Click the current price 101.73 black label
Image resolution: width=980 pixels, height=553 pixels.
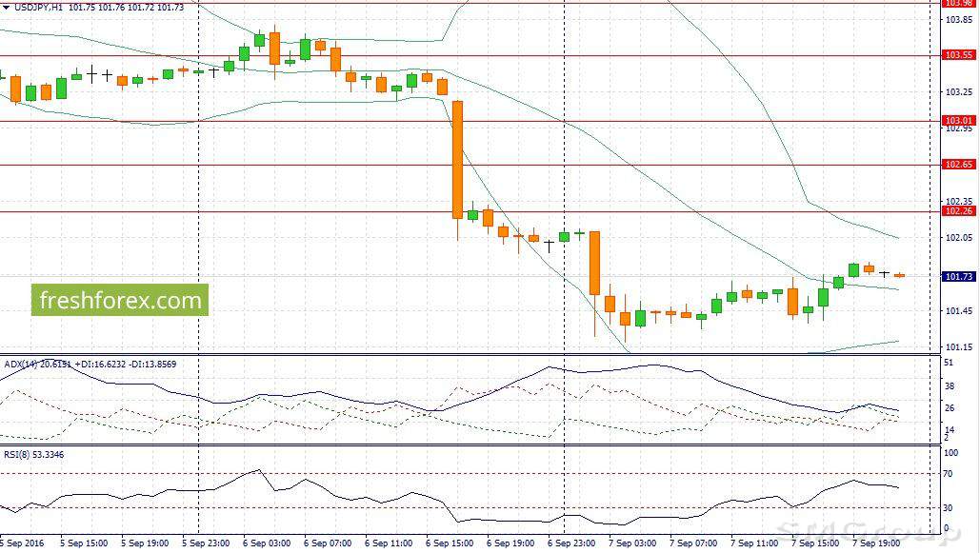click(x=958, y=276)
